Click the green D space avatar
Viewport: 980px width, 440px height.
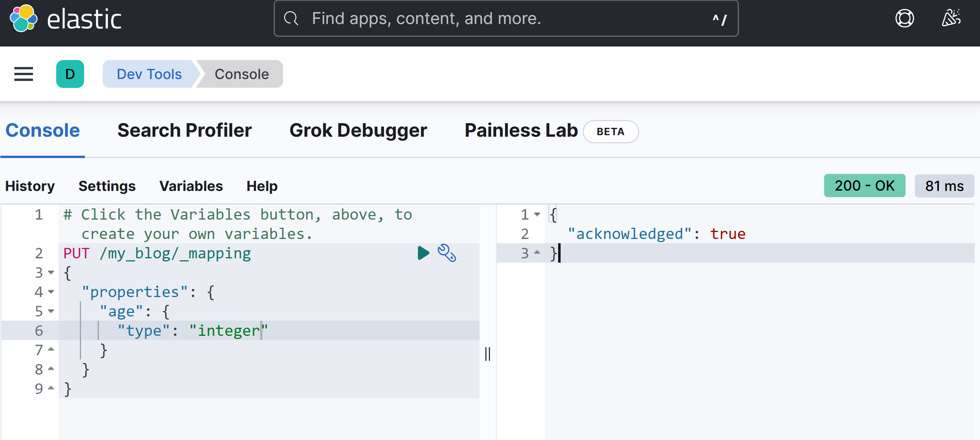pos(70,74)
